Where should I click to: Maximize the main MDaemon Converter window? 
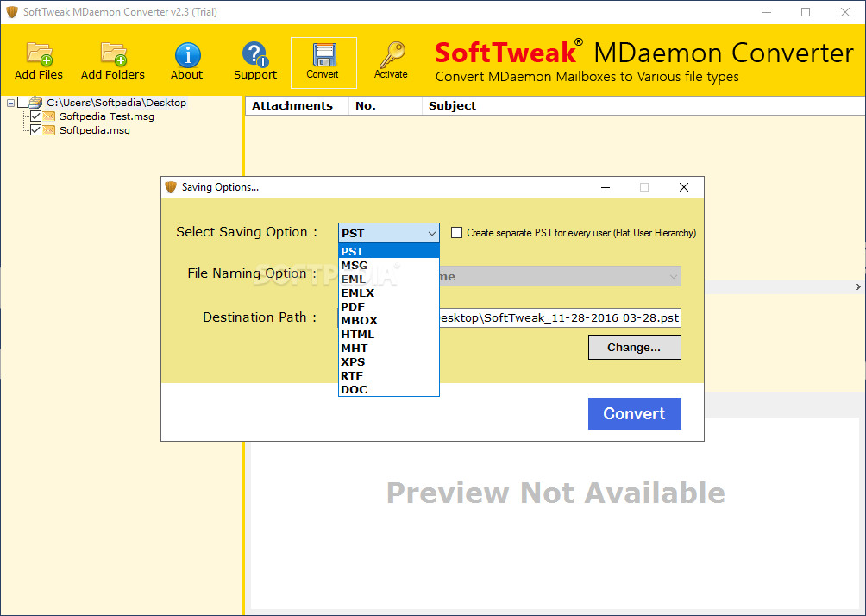tap(806, 11)
